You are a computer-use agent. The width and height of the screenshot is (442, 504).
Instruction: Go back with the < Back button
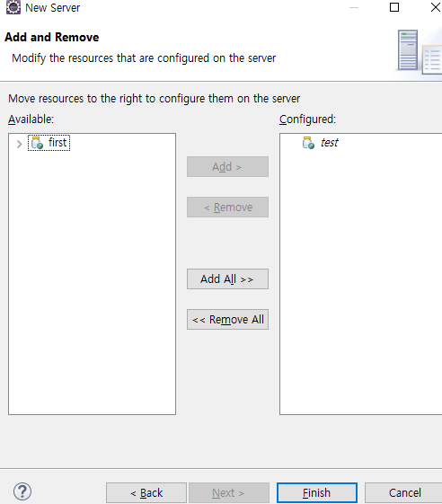pos(146,492)
